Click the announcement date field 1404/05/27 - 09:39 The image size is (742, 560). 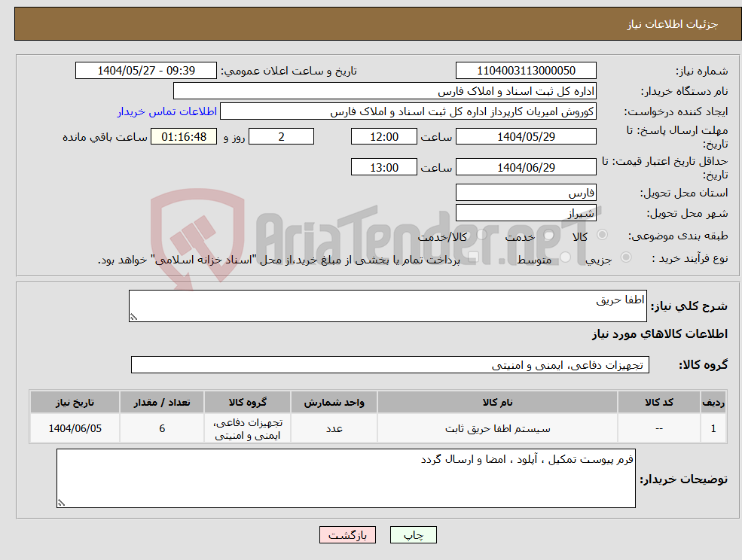click(x=145, y=71)
